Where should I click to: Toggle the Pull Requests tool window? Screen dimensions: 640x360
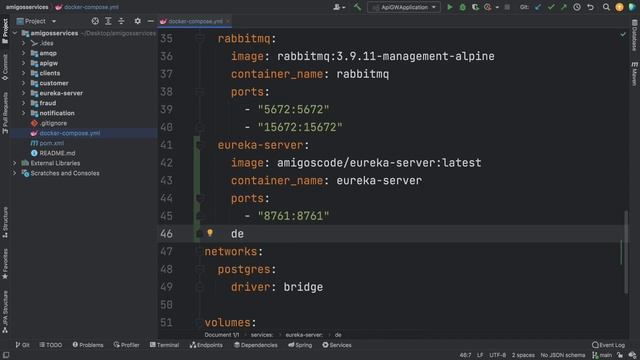coord(5,113)
